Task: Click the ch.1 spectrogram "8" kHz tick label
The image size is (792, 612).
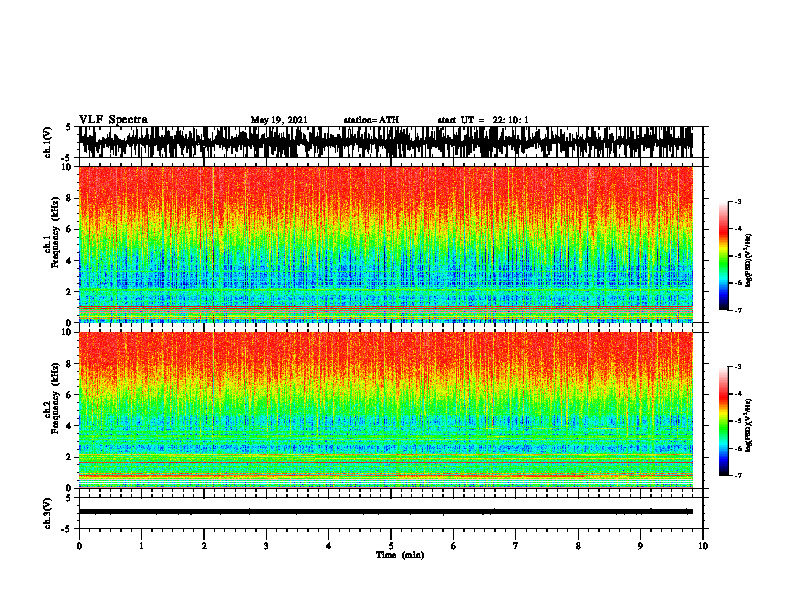Action: (70, 198)
